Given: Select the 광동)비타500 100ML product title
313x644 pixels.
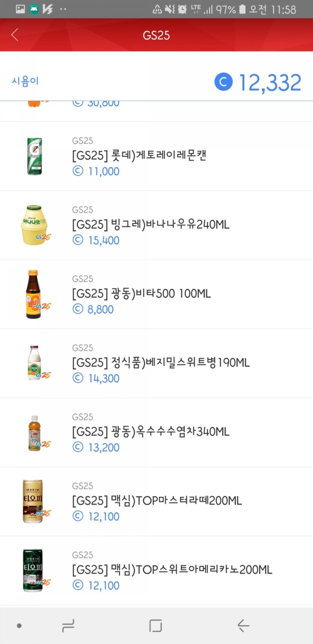Looking at the screenshot, I should (x=141, y=293).
